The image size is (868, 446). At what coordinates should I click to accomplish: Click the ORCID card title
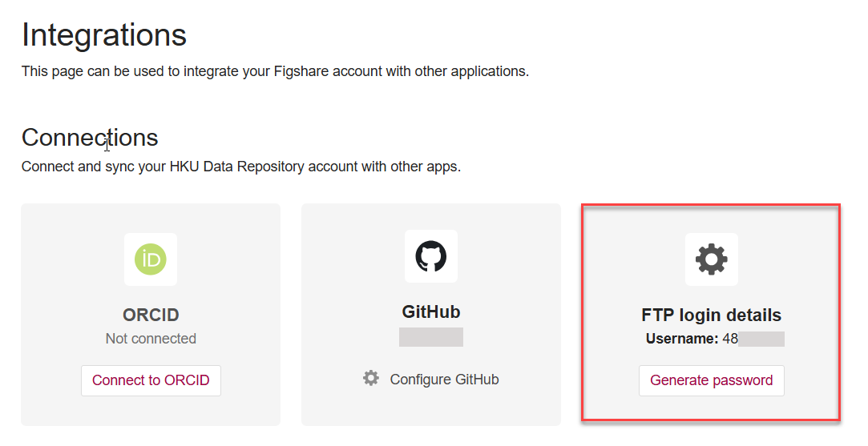tap(151, 315)
